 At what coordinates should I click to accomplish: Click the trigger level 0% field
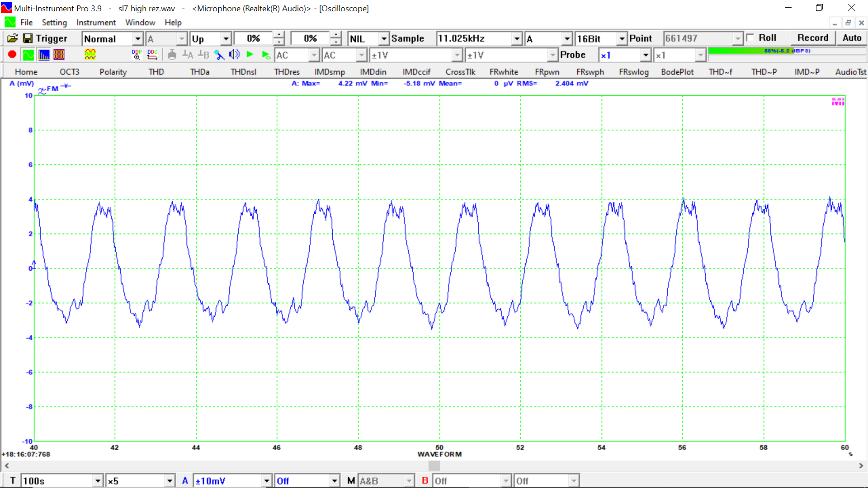[254, 38]
